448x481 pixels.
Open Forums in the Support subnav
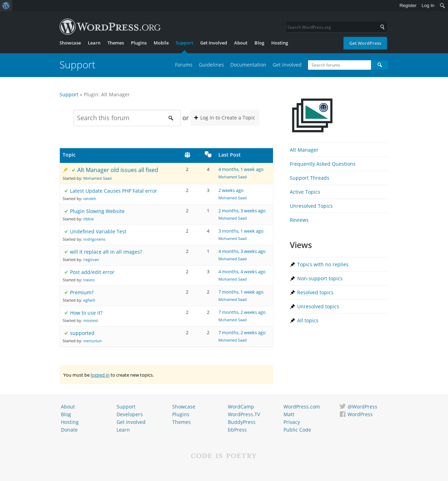click(x=184, y=65)
